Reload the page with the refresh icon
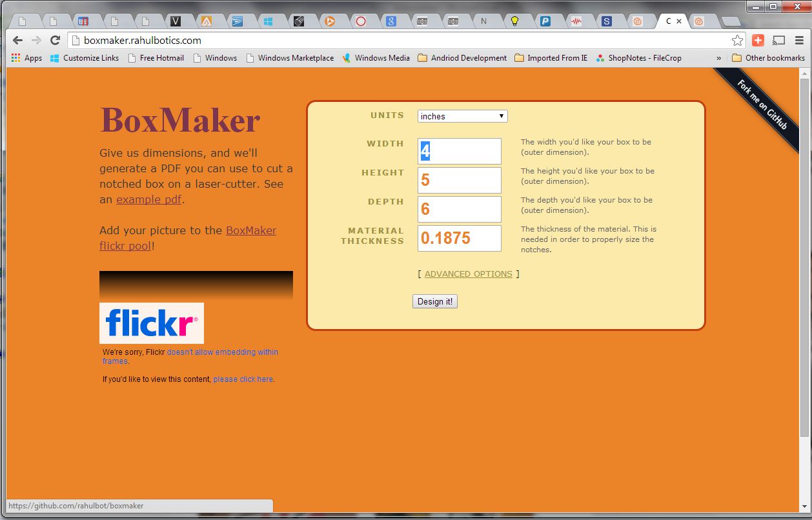The width and height of the screenshot is (812, 520). [55, 40]
